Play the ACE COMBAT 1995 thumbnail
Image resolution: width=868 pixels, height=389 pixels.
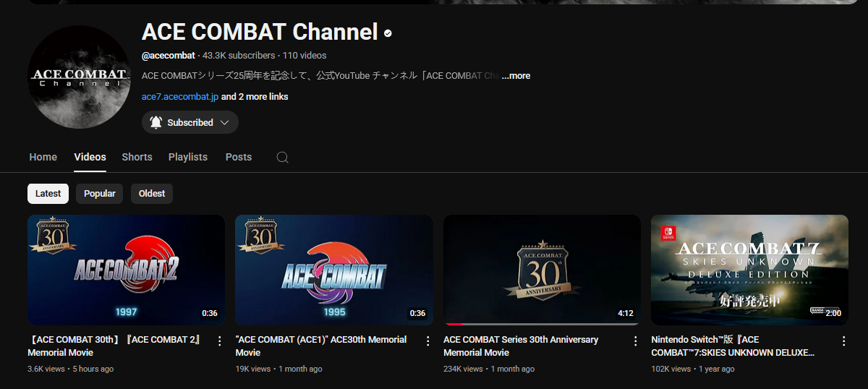[334, 270]
